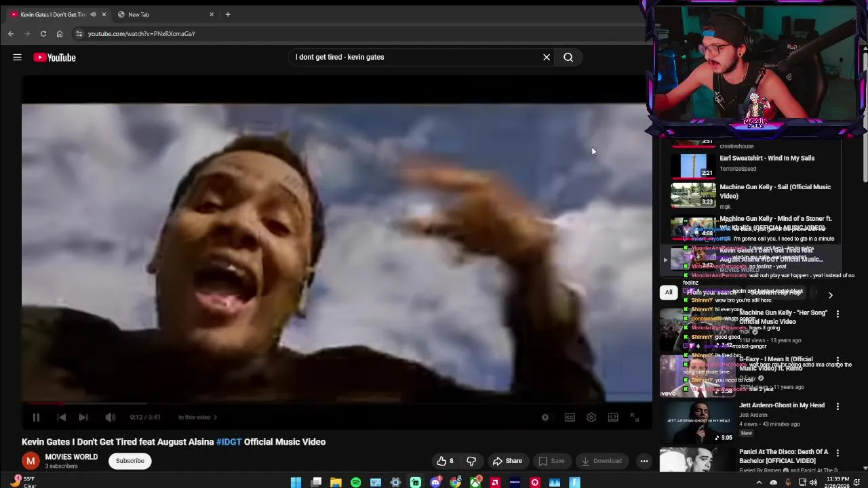Select the browser address bar URL
This screenshot has width=868, height=488.
pos(142,34)
